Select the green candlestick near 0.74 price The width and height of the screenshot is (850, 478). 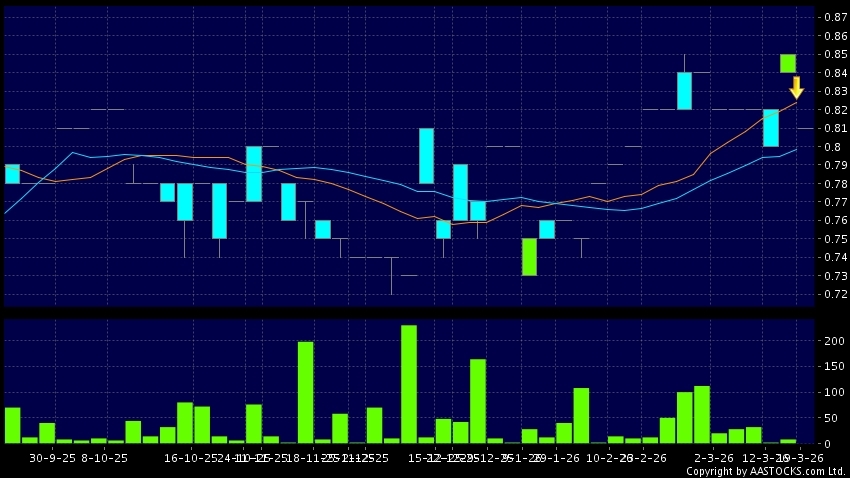point(529,256)
